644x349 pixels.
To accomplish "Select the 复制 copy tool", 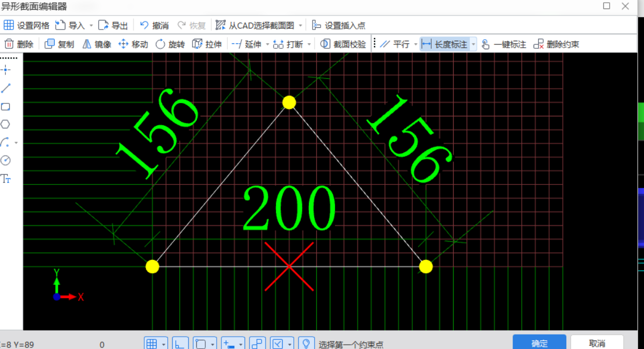I will point(60,44).
